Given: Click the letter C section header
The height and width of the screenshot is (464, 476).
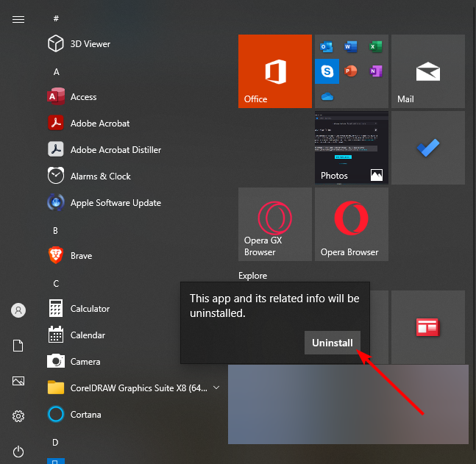Looking at the screenshot, I should click(56, 283).
